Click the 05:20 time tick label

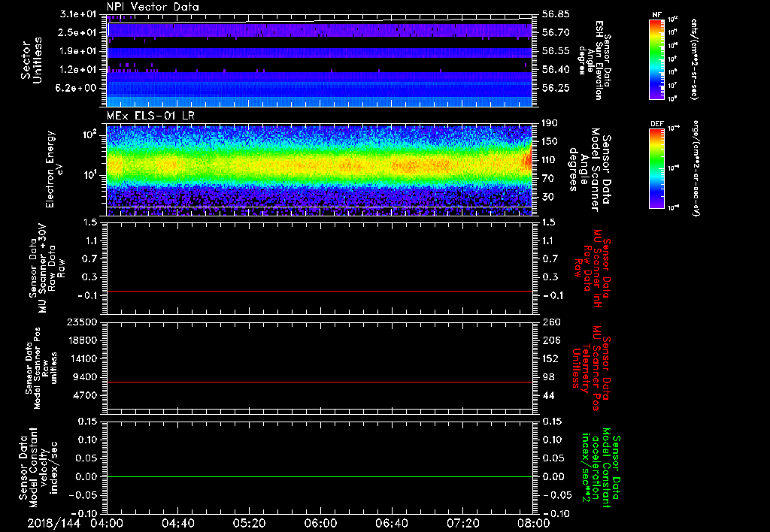pos(249,522)
